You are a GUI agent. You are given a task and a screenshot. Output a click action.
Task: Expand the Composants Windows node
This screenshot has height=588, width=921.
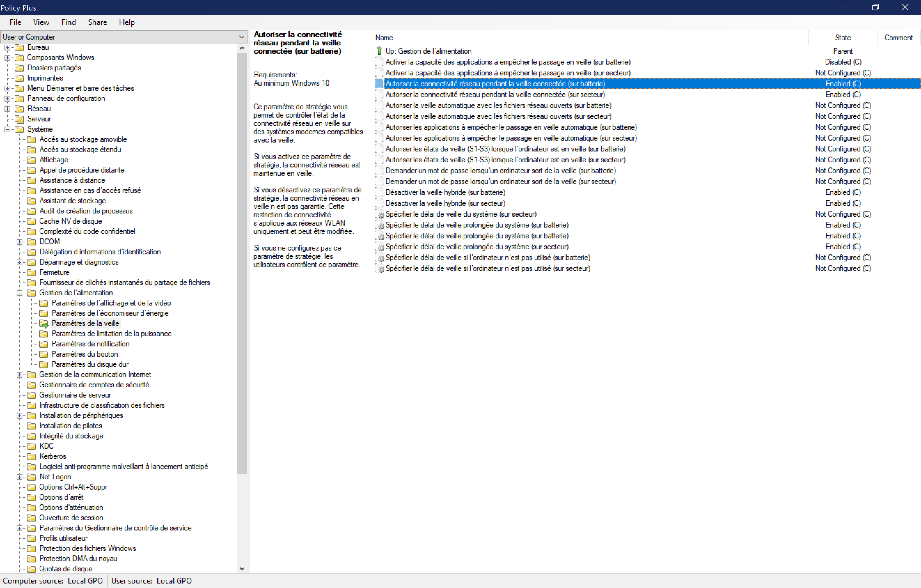click(x=7, y=58)
